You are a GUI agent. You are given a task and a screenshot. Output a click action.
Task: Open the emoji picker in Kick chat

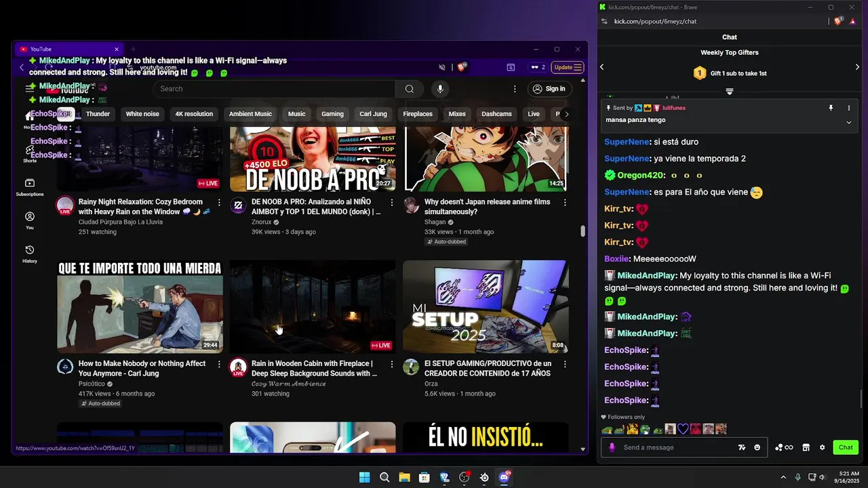point(757,447)
